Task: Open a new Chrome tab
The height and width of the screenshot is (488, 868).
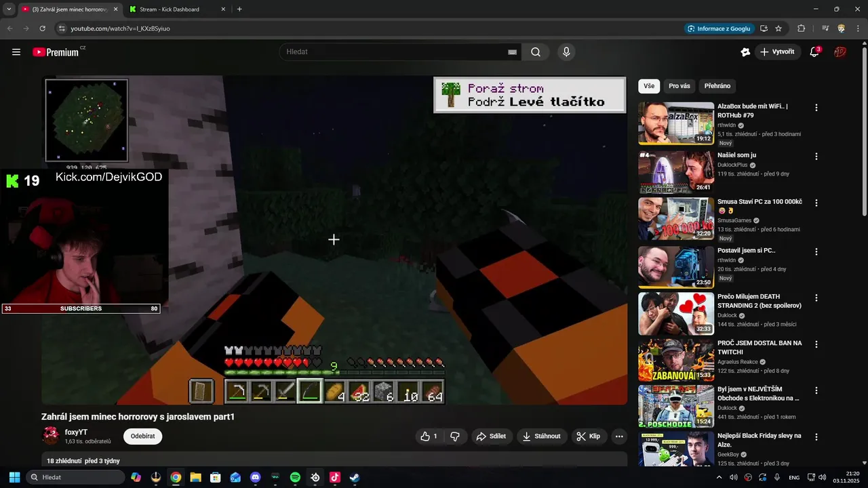Action: point(239,9)
